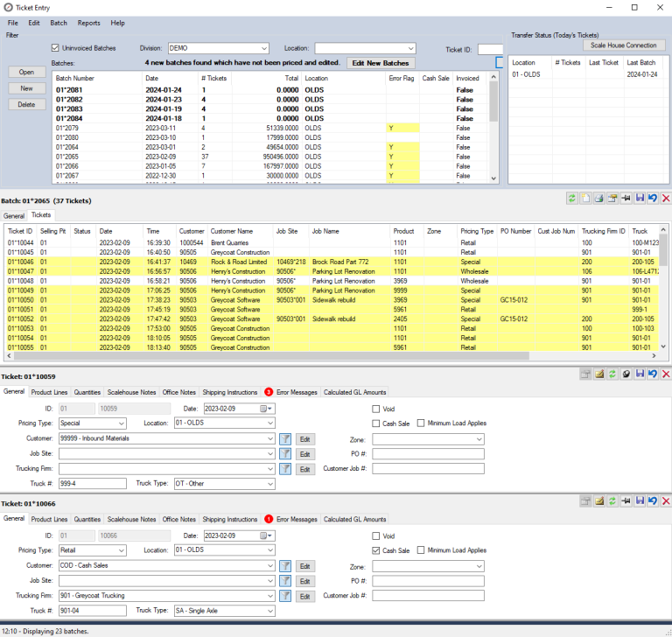
Task: Click the blue undo icon in Batch toolbar
Action: [653, 198]
